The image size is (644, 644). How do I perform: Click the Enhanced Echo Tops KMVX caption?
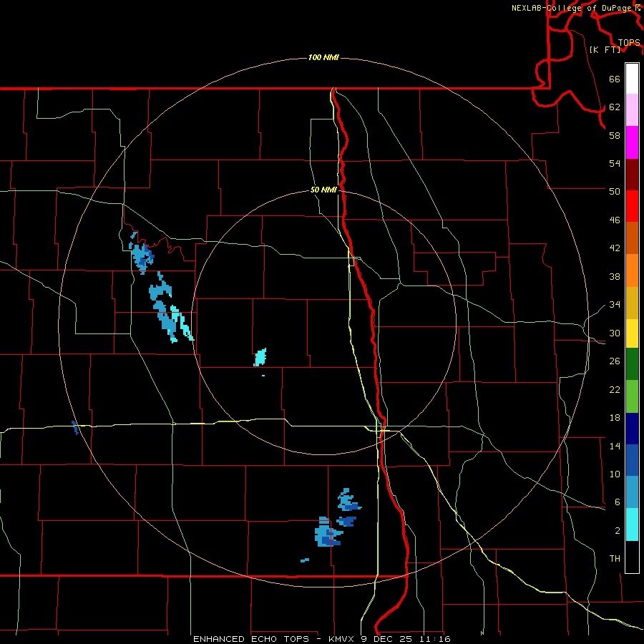pyautogui.click(x=321, y=639)
